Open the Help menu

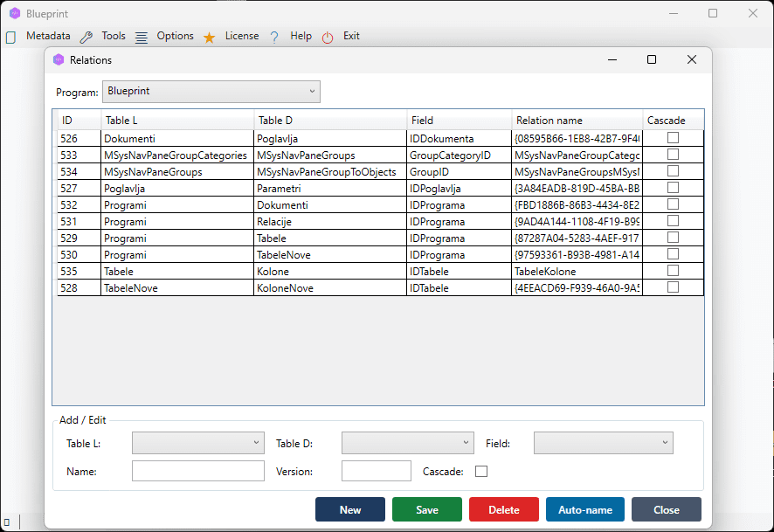(301, 36)
